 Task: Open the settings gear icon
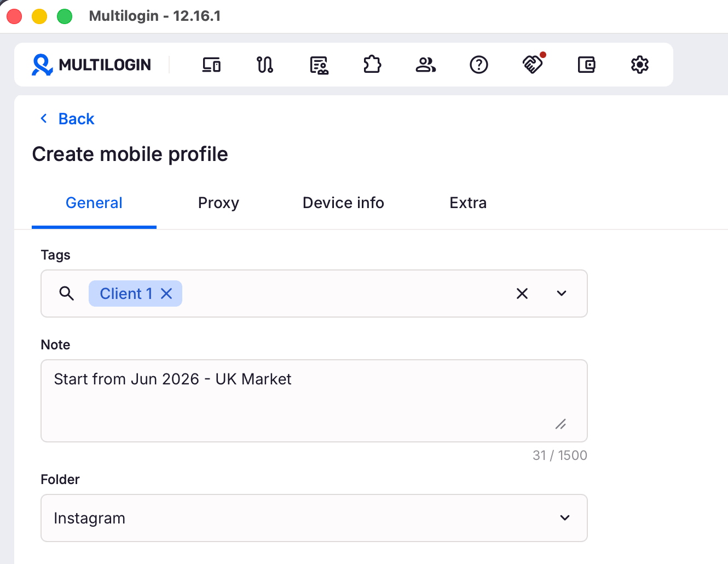pos(640,65)
